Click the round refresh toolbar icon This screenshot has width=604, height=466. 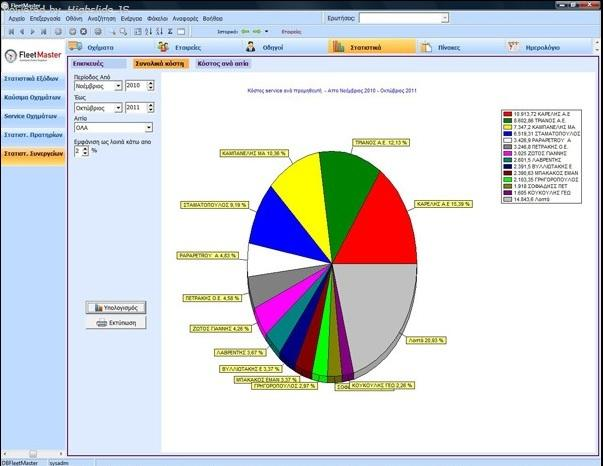click(58, 32)
